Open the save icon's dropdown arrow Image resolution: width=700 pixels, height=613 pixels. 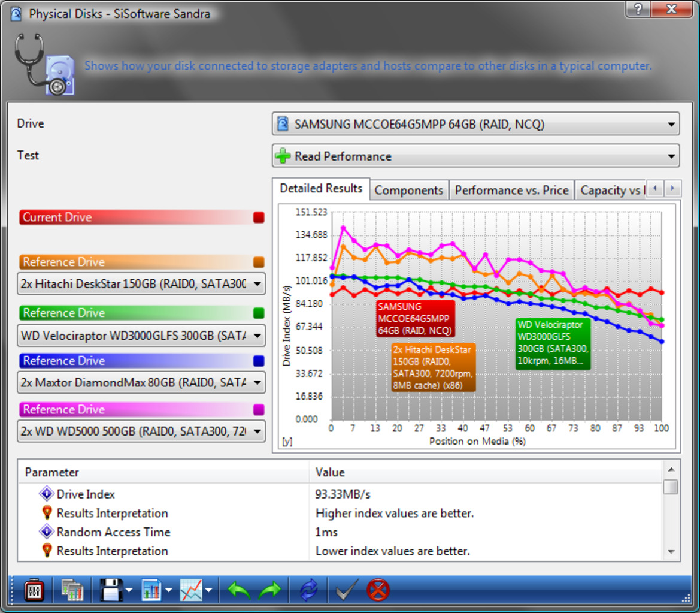(129, 591)
